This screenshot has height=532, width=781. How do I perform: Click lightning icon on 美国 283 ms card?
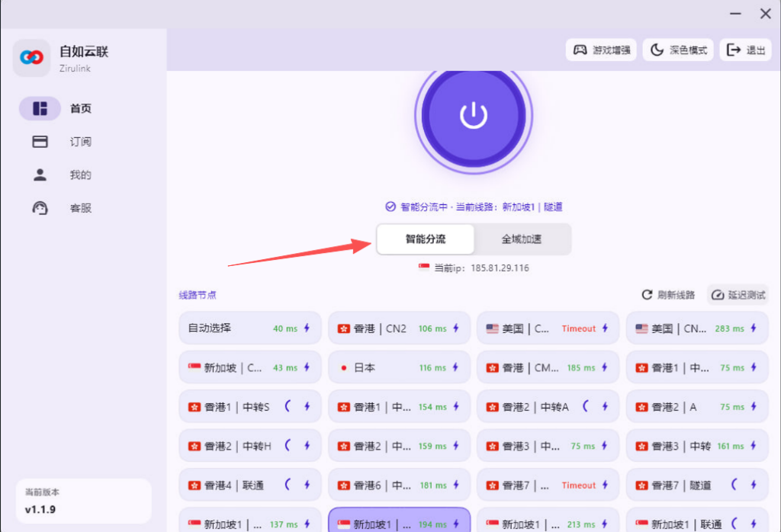pos(754,328)
